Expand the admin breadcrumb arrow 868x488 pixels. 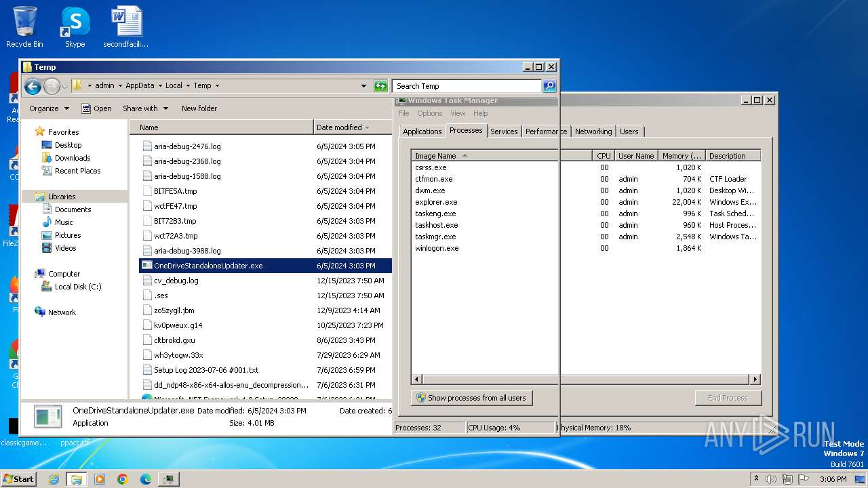119,86
